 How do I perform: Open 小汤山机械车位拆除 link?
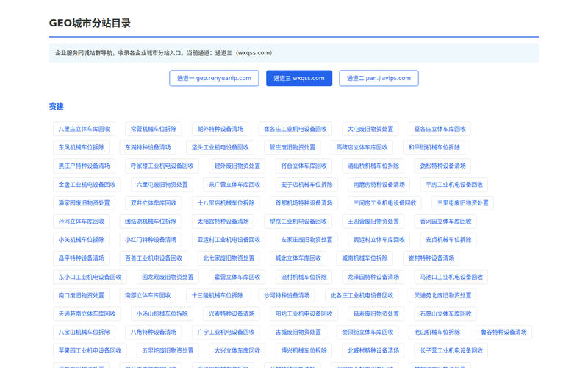coord(162,314)
